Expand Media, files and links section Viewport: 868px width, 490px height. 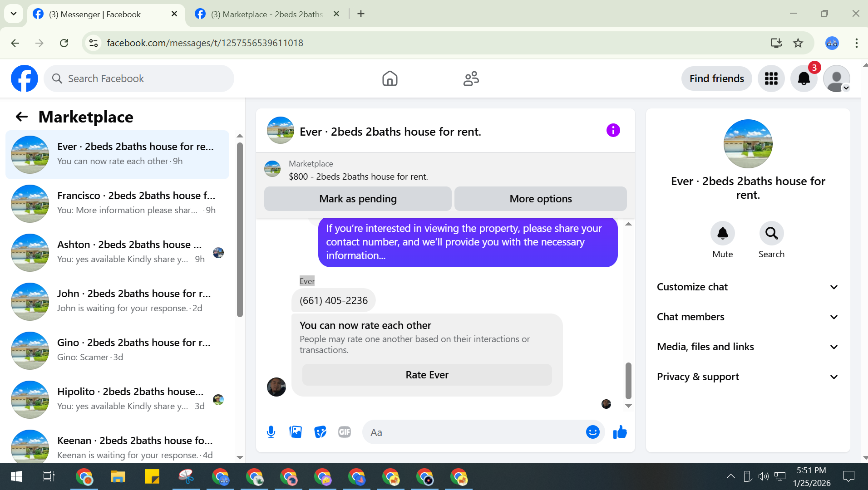[748, 347]
